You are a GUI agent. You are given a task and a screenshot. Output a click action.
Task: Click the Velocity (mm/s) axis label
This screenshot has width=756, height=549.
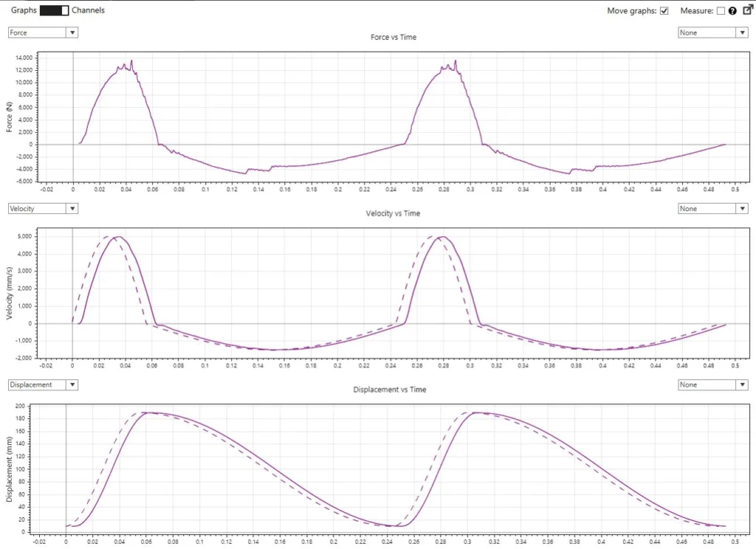coord(9,293)
